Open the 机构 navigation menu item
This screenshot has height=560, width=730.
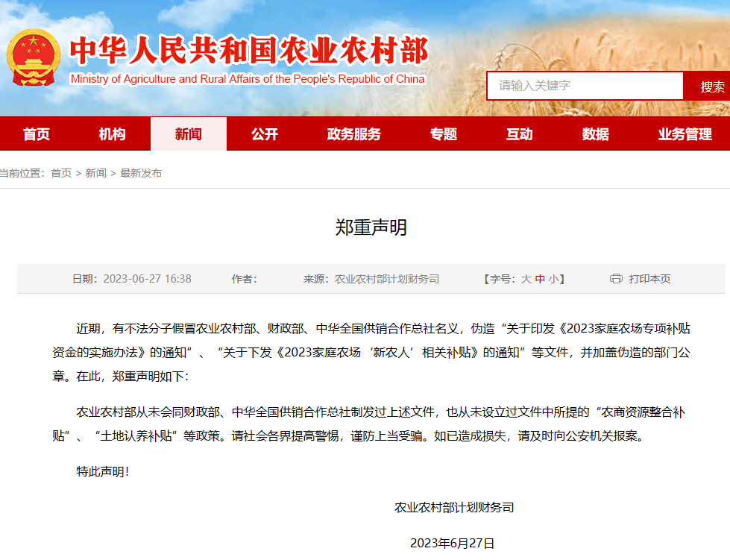click(113, 134)
